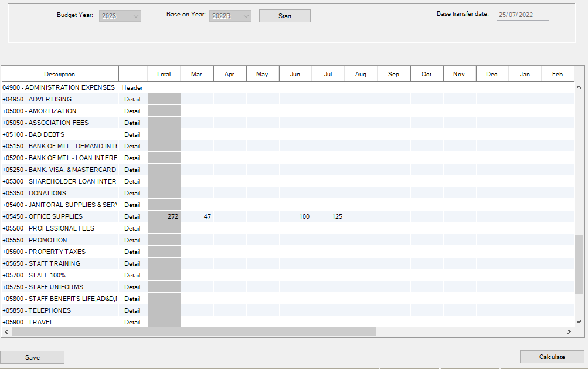Click the vertical scrollbar up arrow
The image size is (588, 369).
579,87
